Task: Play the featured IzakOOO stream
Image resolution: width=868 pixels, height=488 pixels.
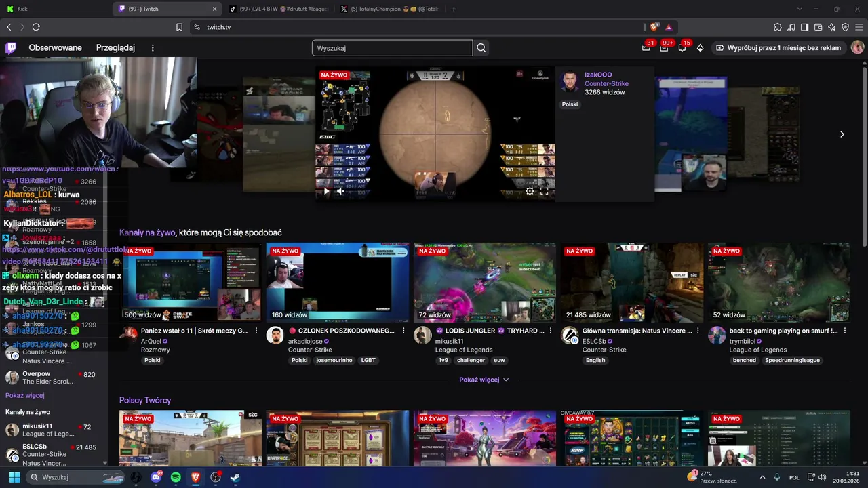Action: click(x=326, y=191)
